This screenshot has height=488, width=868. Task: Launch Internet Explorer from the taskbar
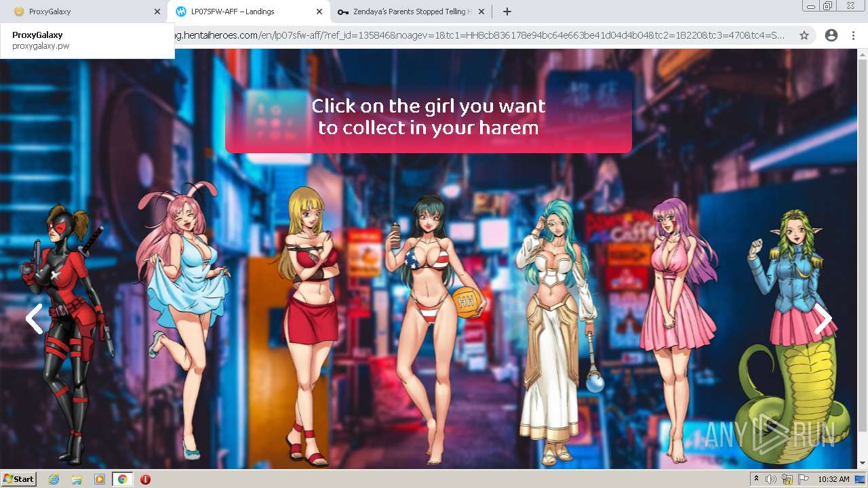(54, 479)
